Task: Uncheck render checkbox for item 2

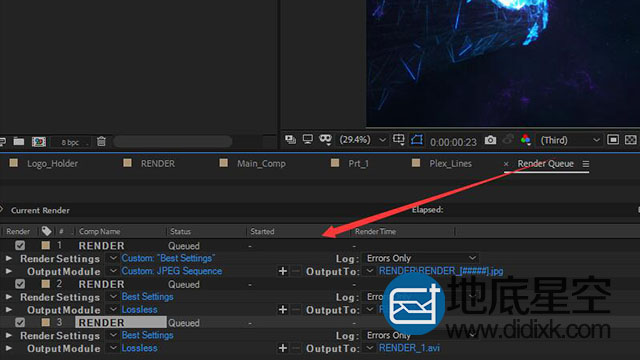Action: click(x=20, y=284)
